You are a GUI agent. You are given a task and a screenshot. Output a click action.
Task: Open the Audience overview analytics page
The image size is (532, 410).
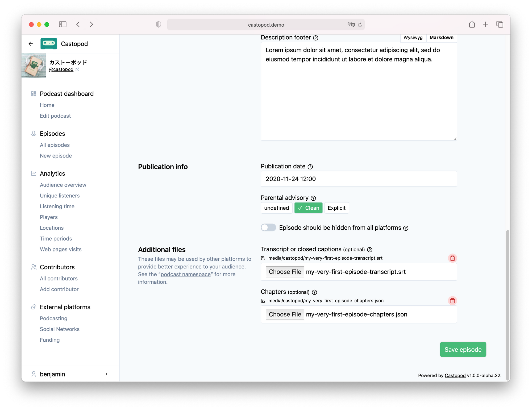pyautogui.click(x=63, y=185)
